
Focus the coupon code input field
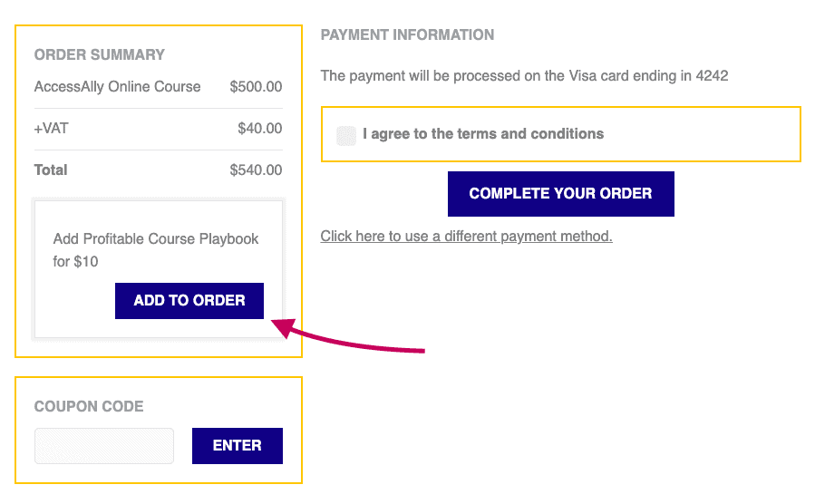tap(104, 446)
